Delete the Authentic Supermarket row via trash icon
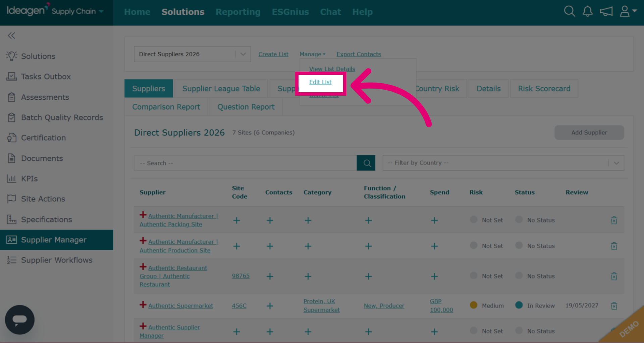The height and width of the screenshot is (343, 644). [x=614, y=306]
